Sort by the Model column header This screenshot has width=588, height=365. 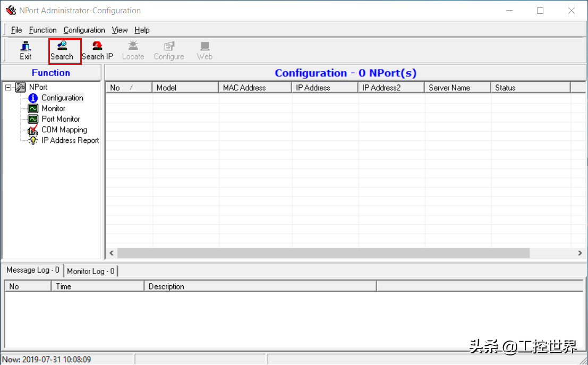coord(185,88)
